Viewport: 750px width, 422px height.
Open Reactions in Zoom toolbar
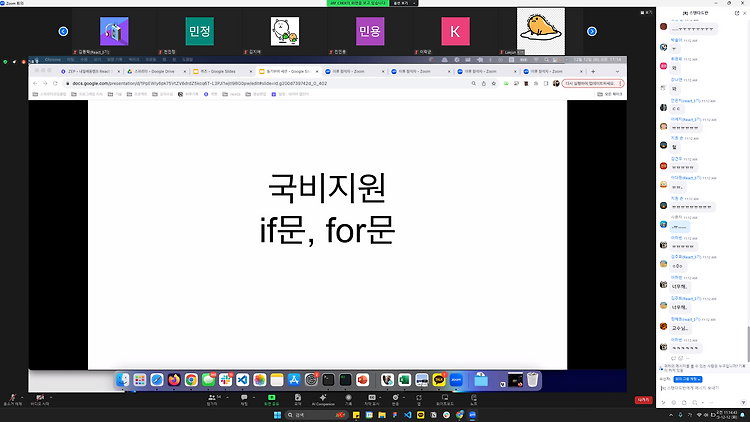(395, 399)
